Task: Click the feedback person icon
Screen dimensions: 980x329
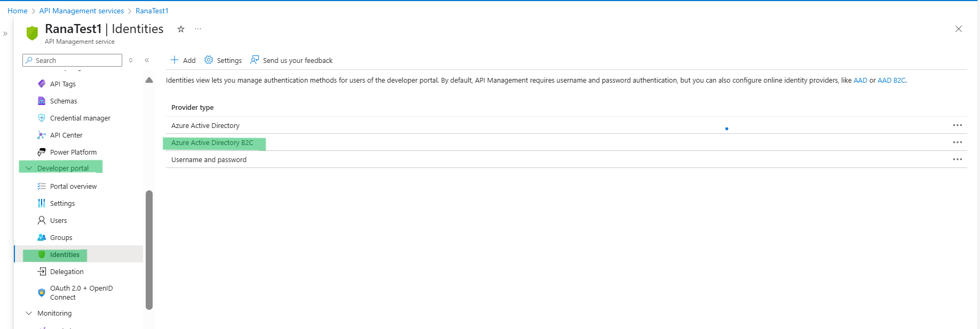Action: click(255, 60)
